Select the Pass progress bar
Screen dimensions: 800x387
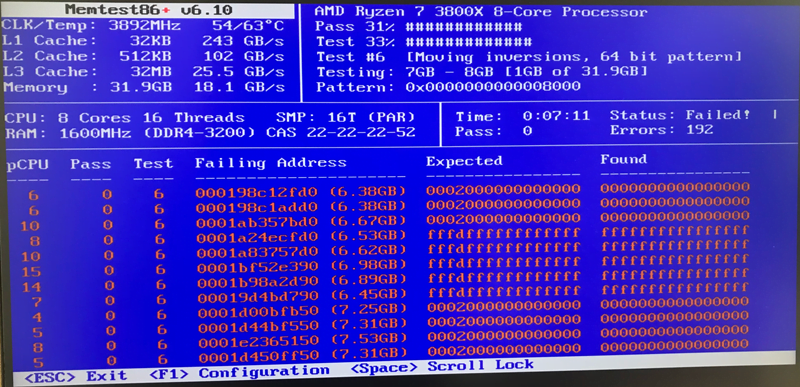[x=417, y=27]
